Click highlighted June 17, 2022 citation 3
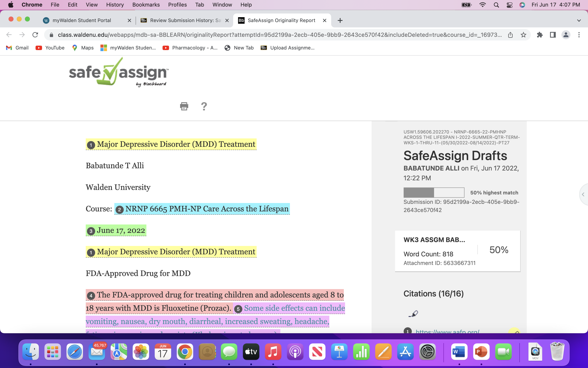The image size is (588, 368). click(116, 230)
